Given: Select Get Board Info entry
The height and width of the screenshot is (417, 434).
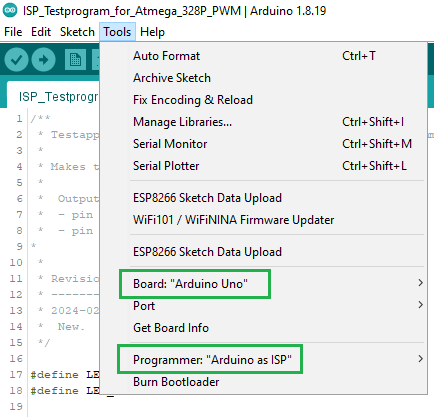Looking at the screenshot, I should pyautogui.click(x=263, y=328).
